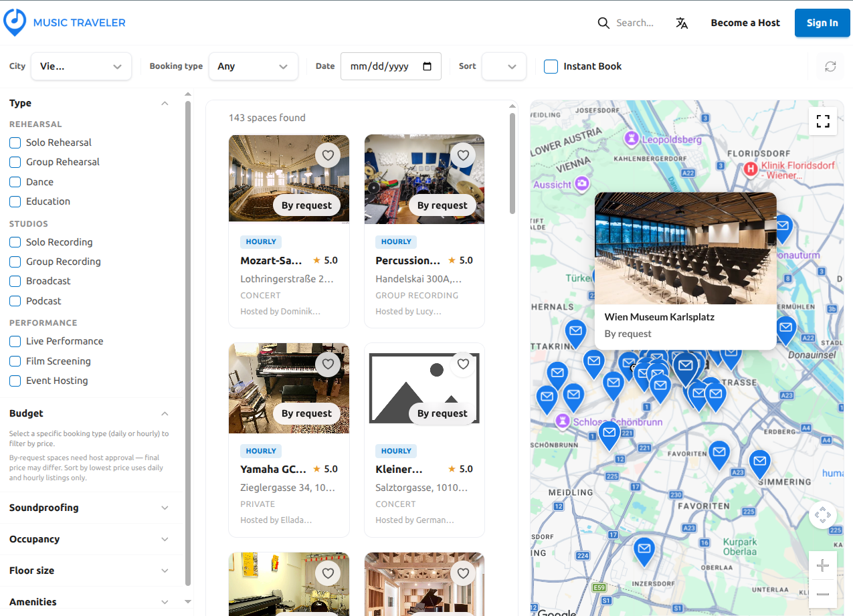Check the Broadcast filter
The image size is (853, 616).
point(15,281)
